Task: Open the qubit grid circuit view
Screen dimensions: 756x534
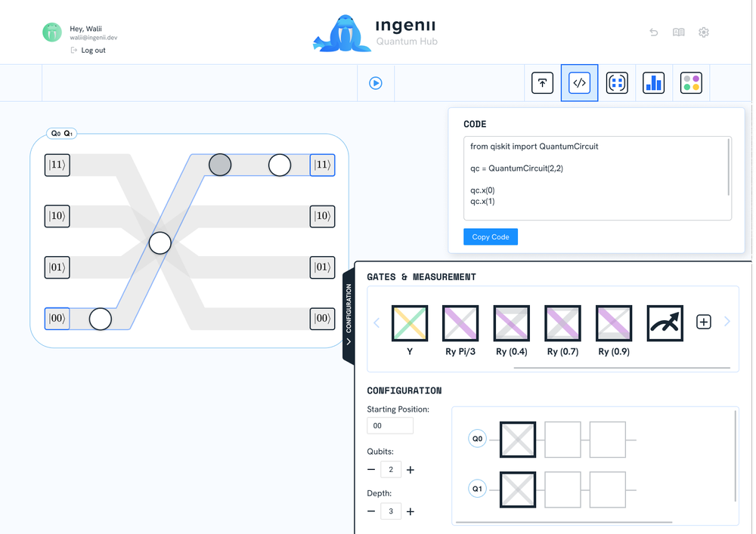Action: click(x=617, y=82)
